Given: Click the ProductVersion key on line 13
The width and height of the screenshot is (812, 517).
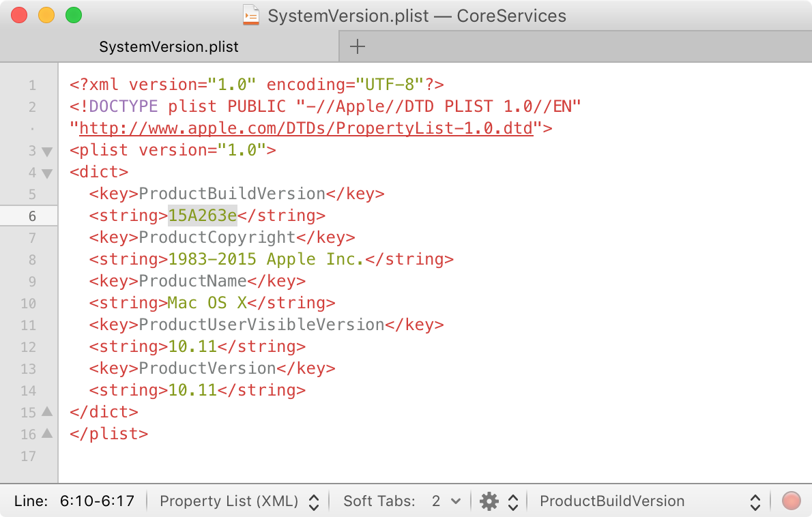Looking at the screenshot, I should point(207,368).
